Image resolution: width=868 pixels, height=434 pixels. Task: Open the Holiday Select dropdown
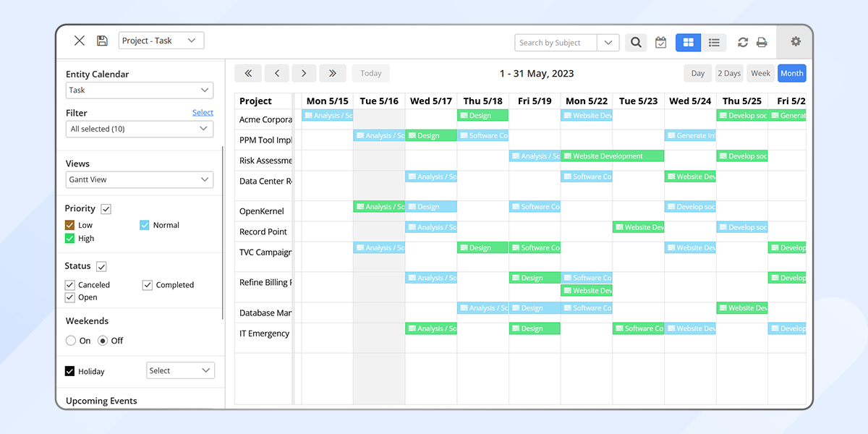(x=180, y=370)
